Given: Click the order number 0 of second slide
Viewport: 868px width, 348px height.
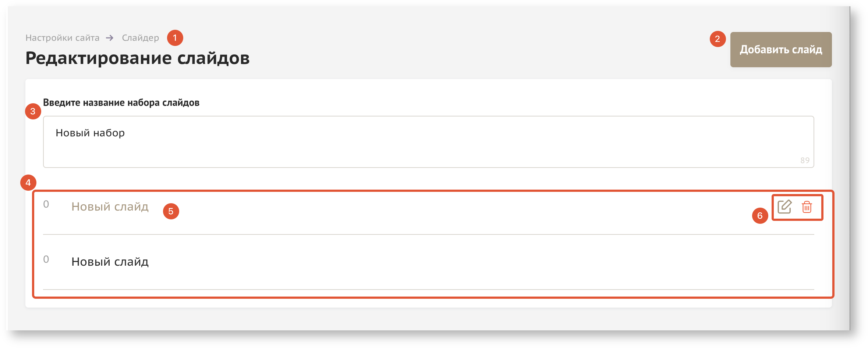Looking at the screenshot, I should coord(46,259).
